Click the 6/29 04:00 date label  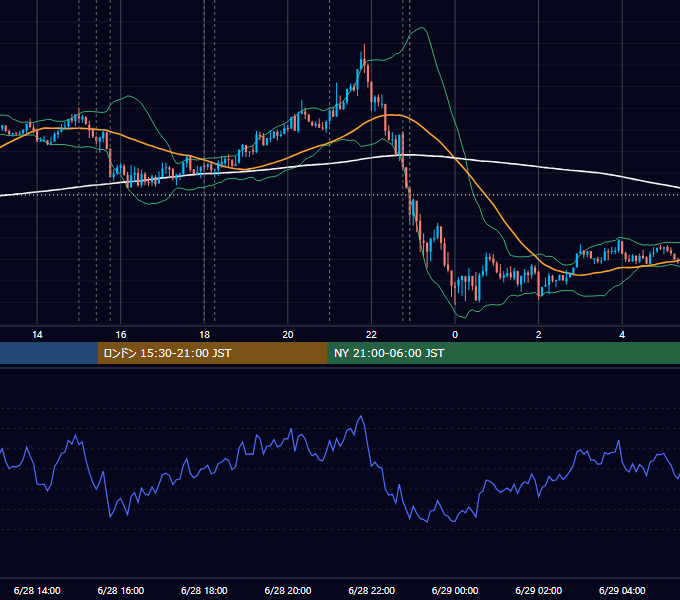click(622, 590)
